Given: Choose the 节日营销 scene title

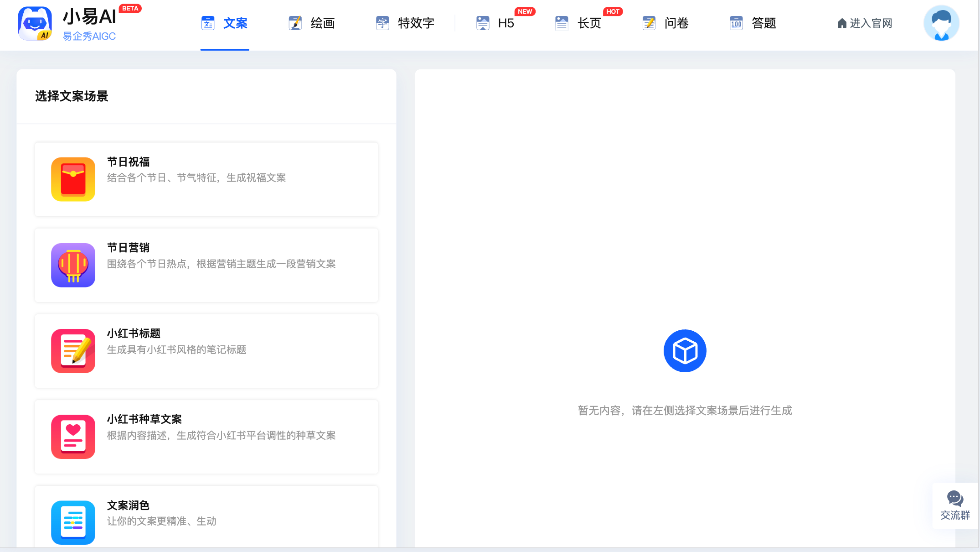Looking at the screenshot, I should pos(129,248).
